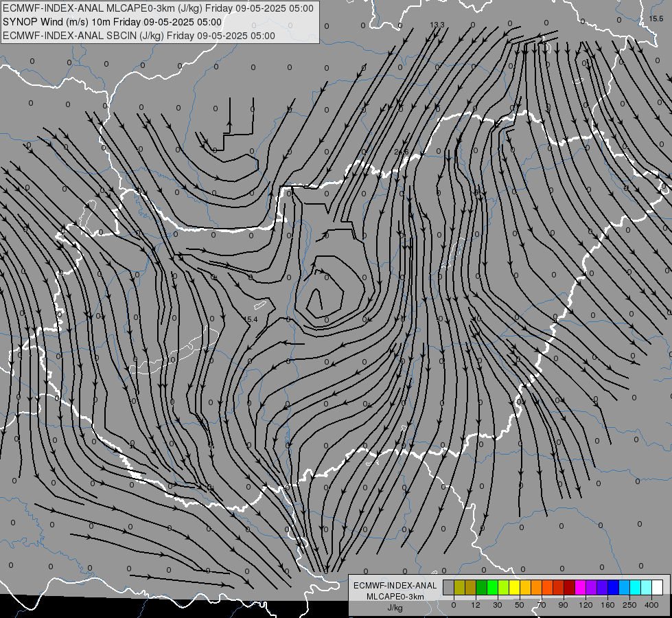Select the SYNOP Wind 10m title line
This screenshot has height=618, width=672.
click(112, 22)
